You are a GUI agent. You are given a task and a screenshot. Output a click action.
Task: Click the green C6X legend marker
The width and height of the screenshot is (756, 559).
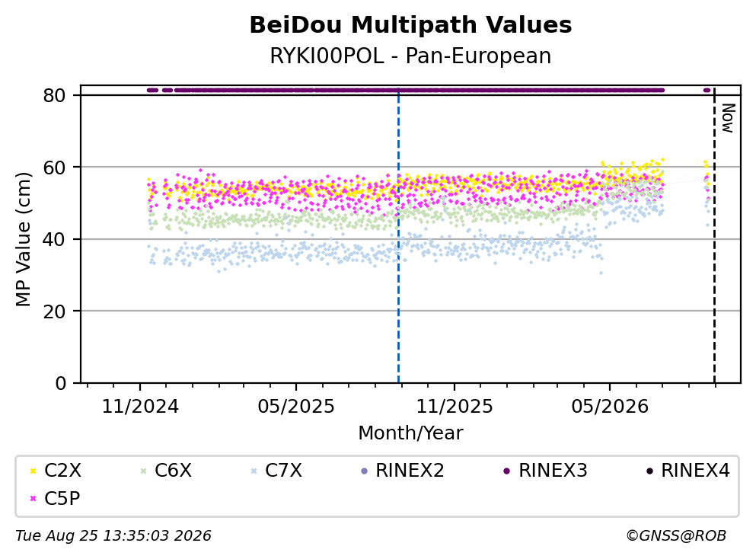click(143, 471)
